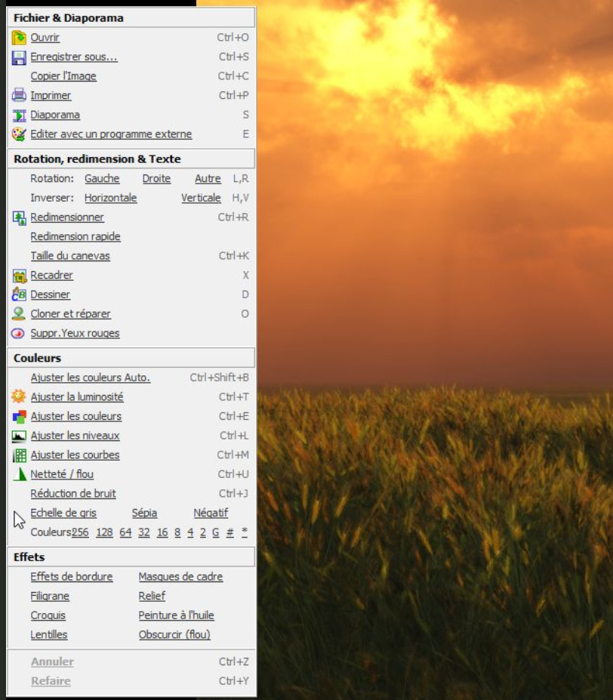
Task: Reduce colors to 256
Action: click(x=80, y=532)
